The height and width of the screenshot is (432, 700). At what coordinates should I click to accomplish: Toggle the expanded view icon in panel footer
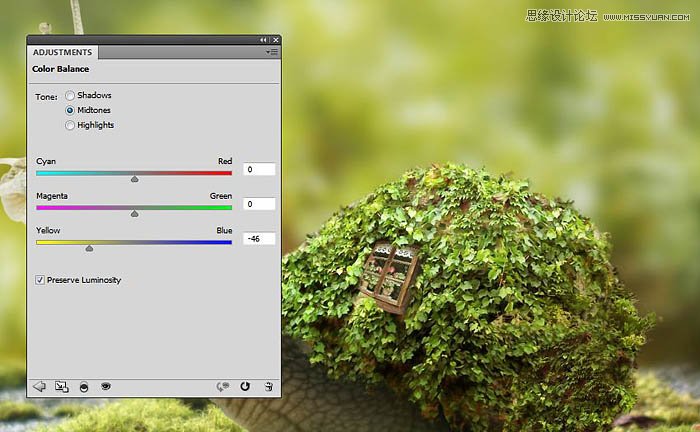coord(62,386)
